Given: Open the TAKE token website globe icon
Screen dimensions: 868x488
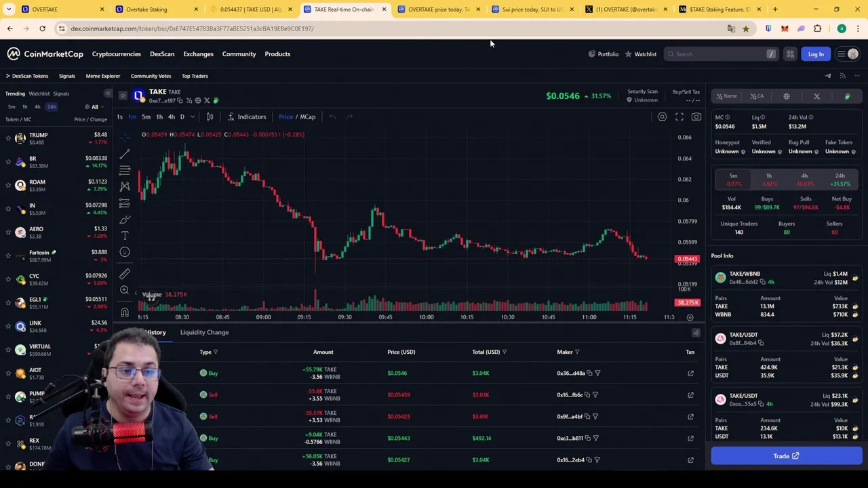Looking at the screenshot, I should coord(198,101).
